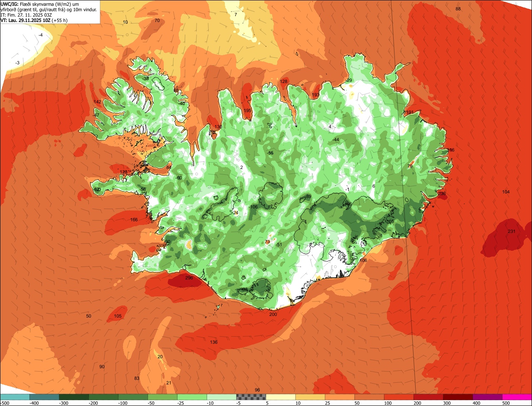Screen dimensions: 532x406
Task: Click the yellow-orange legend swatch between 10 and 25
Action: click(x=310, y=397)
